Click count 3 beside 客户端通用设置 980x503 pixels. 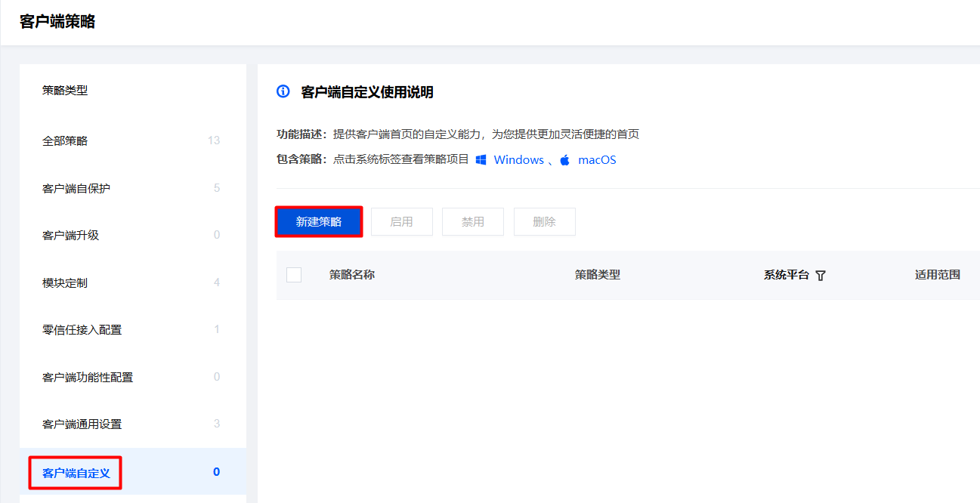(217, 424)
